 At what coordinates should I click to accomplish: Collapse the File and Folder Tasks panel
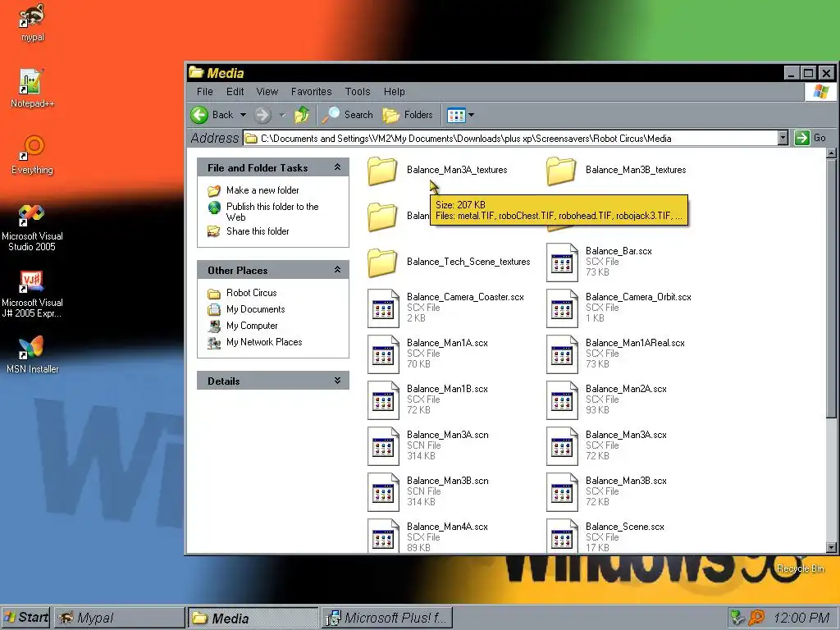click(x=337, y=167)
